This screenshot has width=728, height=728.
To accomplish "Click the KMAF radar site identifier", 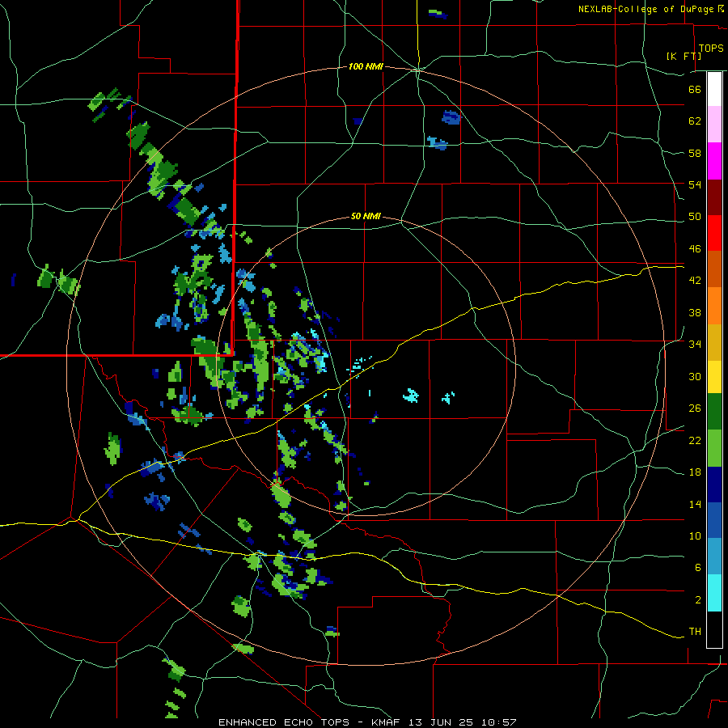I will click(x=387, y=722).
